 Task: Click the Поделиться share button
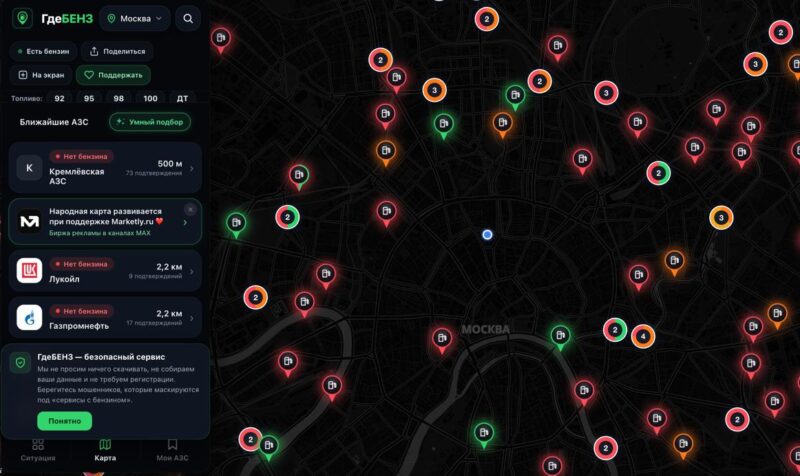117,52
